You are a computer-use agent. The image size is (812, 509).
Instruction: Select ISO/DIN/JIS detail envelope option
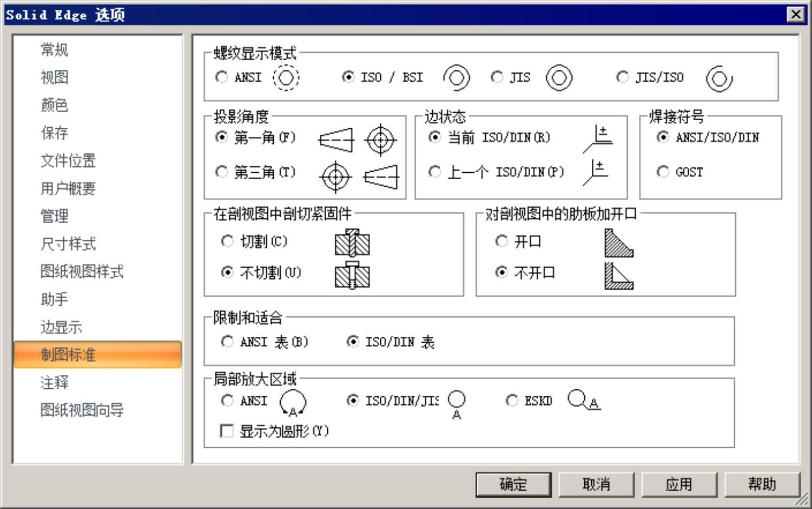(353, 401)
